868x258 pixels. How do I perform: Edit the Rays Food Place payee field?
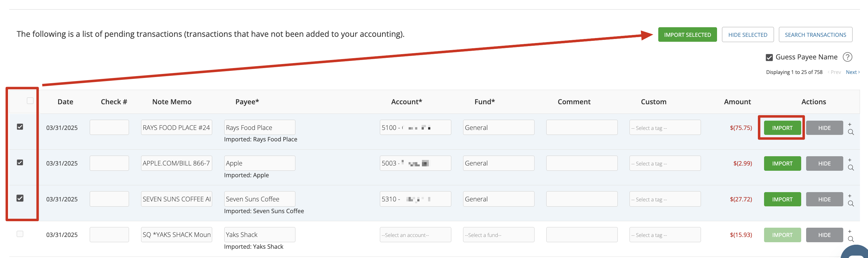point(260,128)
